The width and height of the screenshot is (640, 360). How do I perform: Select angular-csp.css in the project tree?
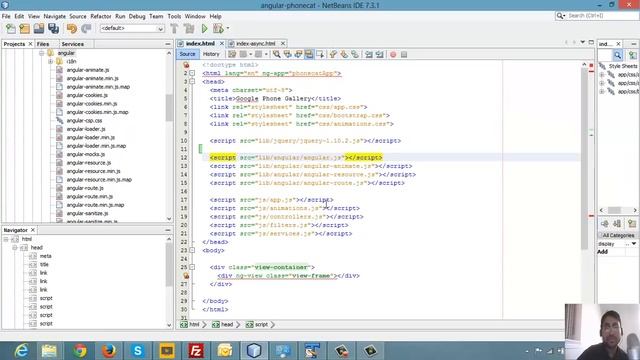click(x=84, y=120)
